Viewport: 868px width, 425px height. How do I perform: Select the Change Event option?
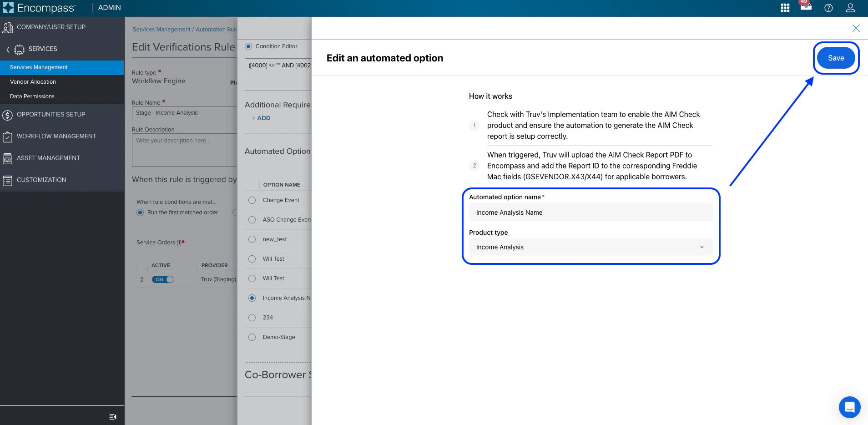coord(252,200)
